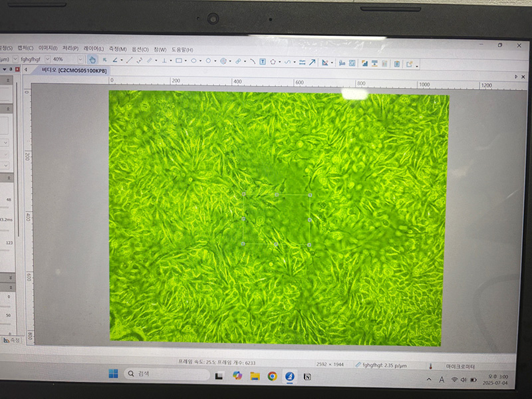Open Chrome from the Windows taskbar
The width and height of the screenshot is (532, 399).
pyautogui.click(x=272, y=376)
